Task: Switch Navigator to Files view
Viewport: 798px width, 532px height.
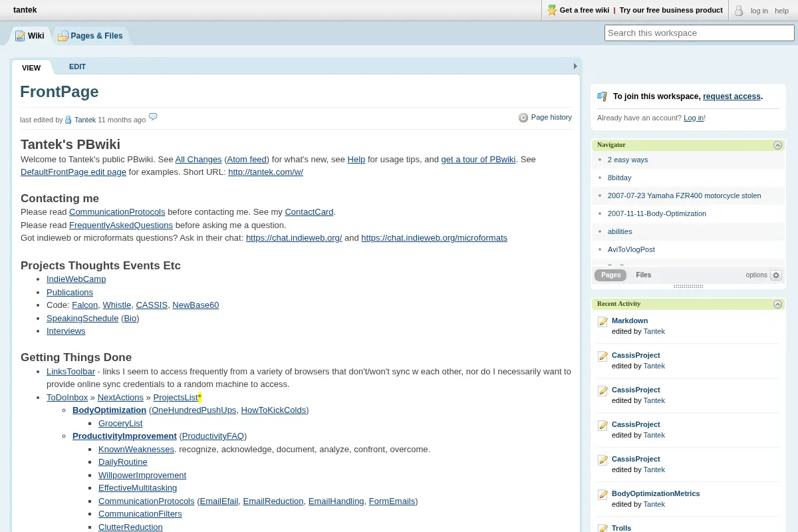Action: click(x=643, y=275)
